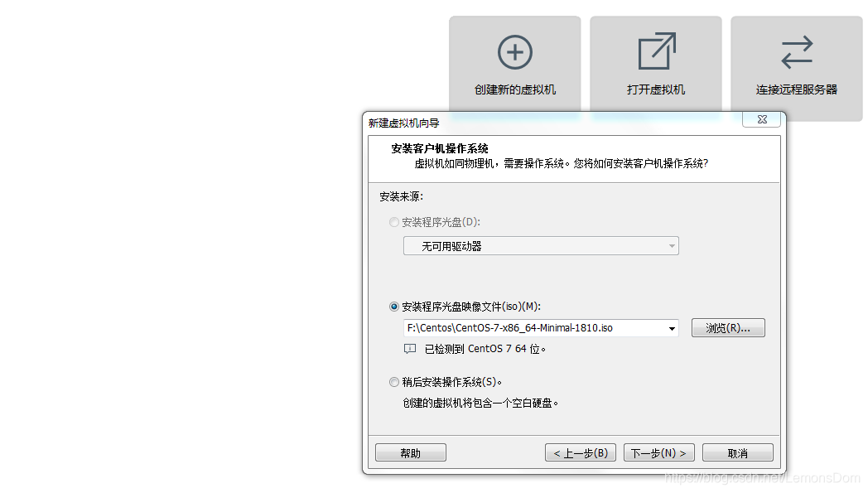Screen dimensions: 868x493
Task: Go back with 上一步(B) button
Action: (580, 452)
